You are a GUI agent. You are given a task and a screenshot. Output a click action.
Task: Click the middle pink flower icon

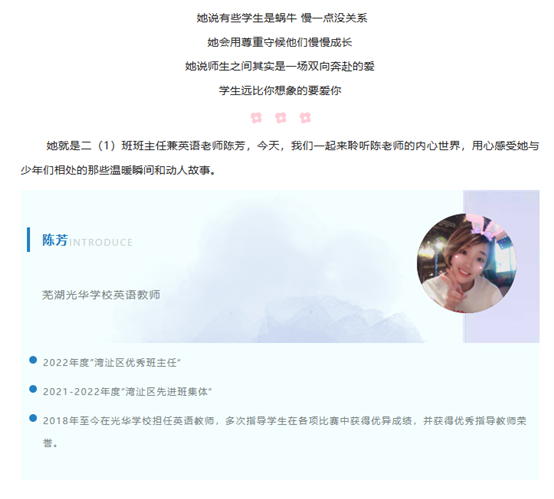coord(281,118)
